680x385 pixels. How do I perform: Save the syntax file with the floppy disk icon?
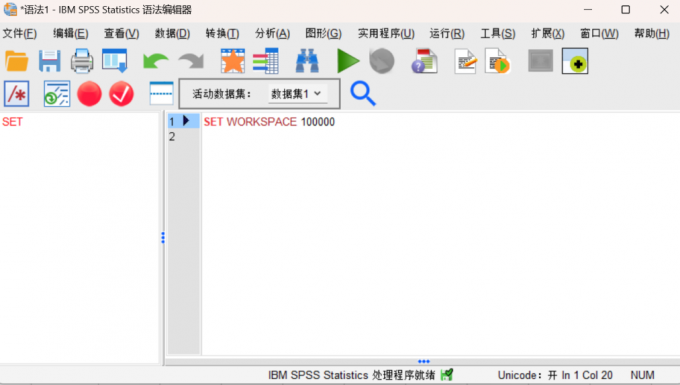[x=49, y=61]
